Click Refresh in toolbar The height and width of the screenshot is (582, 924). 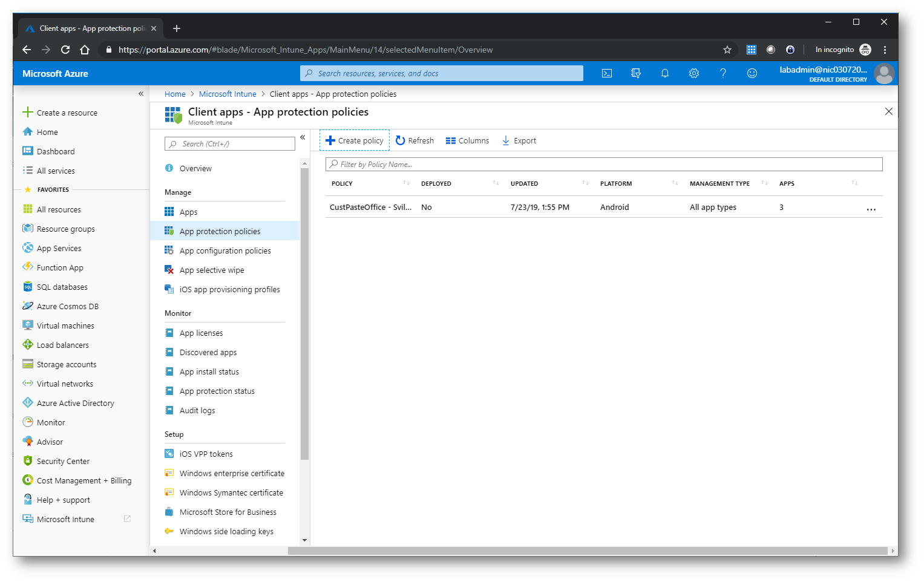point(415,140)
